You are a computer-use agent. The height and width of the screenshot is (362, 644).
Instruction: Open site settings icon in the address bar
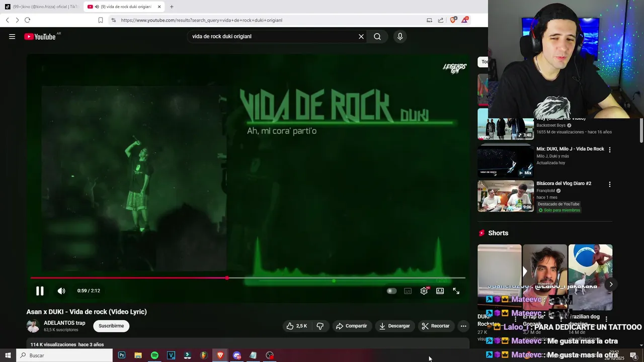[113, 20]
